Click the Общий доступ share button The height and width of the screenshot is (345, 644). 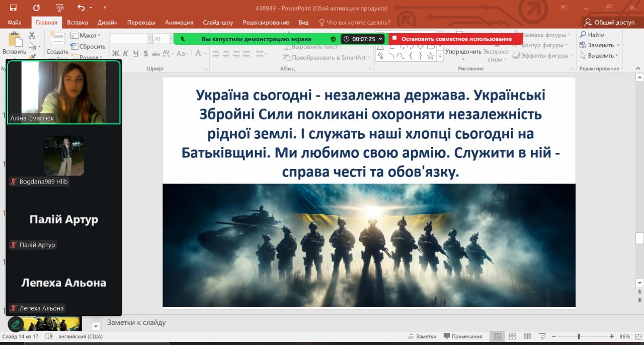(x=609, y=23)
